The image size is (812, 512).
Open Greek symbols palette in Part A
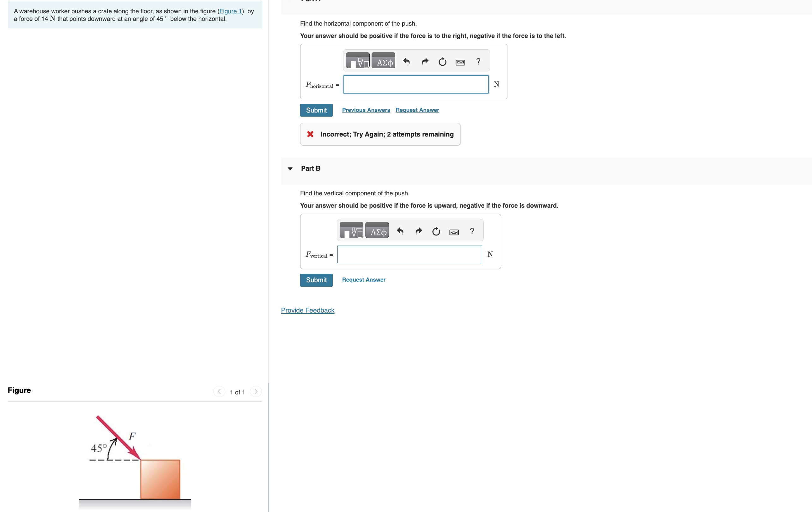[x=383, y=61]
